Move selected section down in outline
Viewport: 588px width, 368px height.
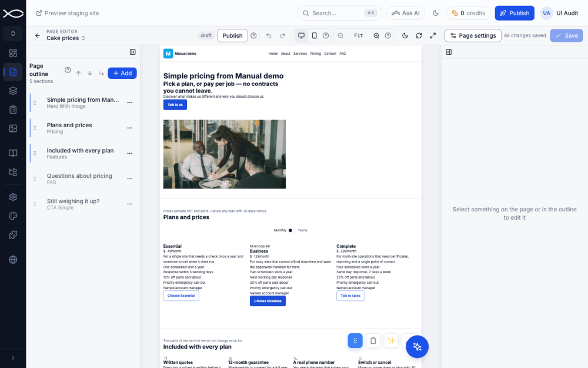pyautogui.click(x=89, y=73)
